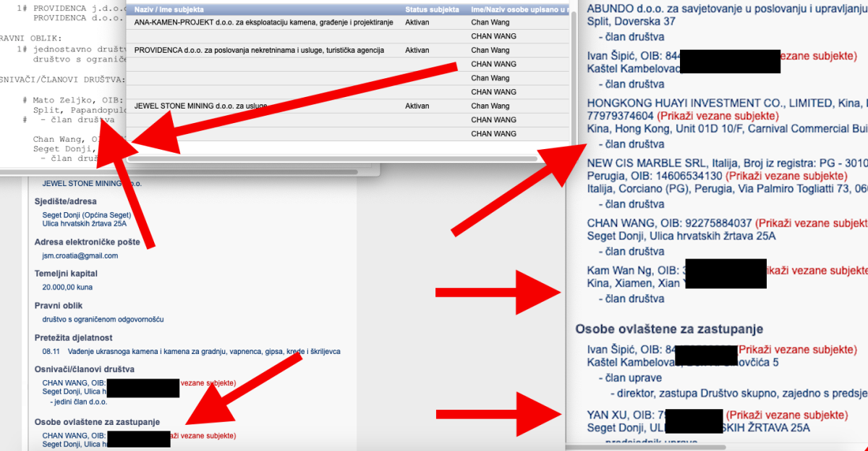Image resolution: width=868 pixels, height=451 pixels.
Task: Click 'Aktivan' status in the JEWEL STONE MINING row
Action: tap(417, 106)
